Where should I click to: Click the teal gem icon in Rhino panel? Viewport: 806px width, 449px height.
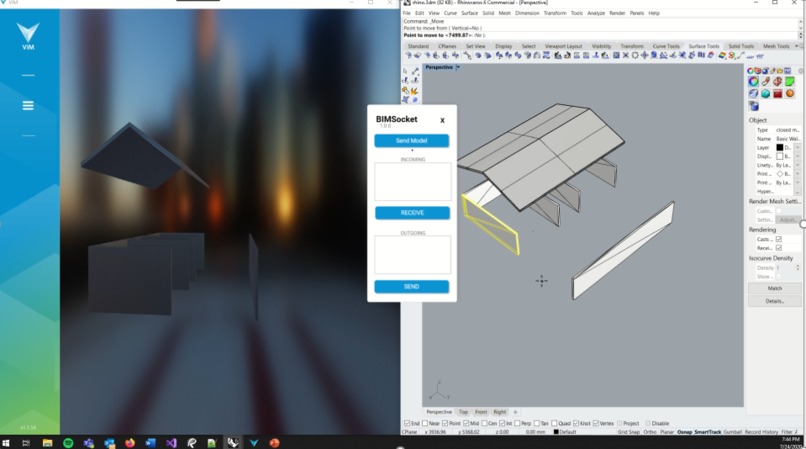[765, 94]
